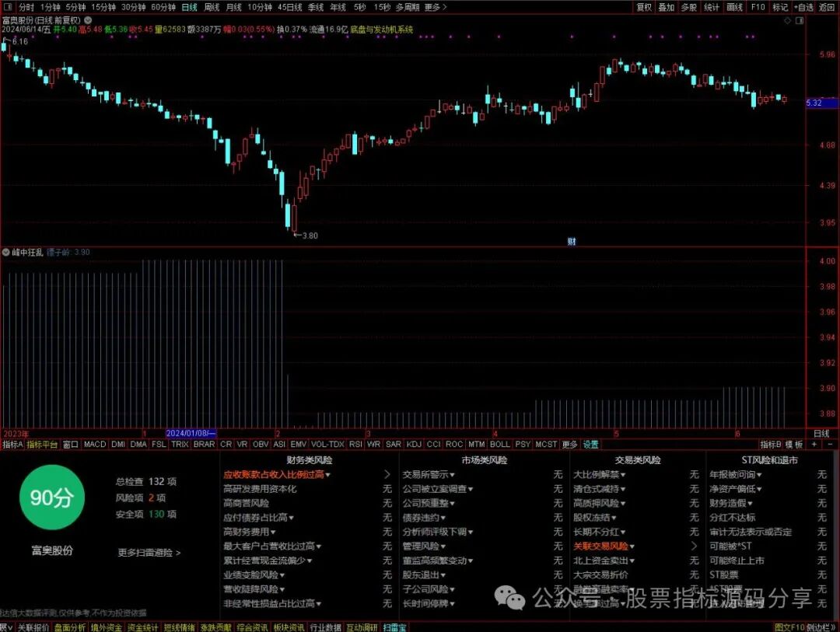Screen dimensions: 840x632
Task: Click the 标记 mark button
Action: (780, 7)
